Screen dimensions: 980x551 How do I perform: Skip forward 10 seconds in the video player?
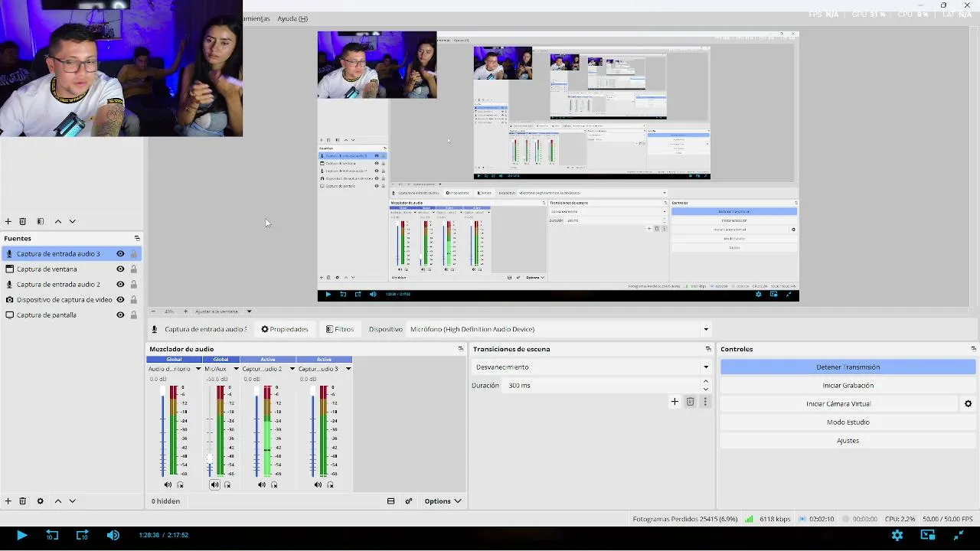(83, 535)
